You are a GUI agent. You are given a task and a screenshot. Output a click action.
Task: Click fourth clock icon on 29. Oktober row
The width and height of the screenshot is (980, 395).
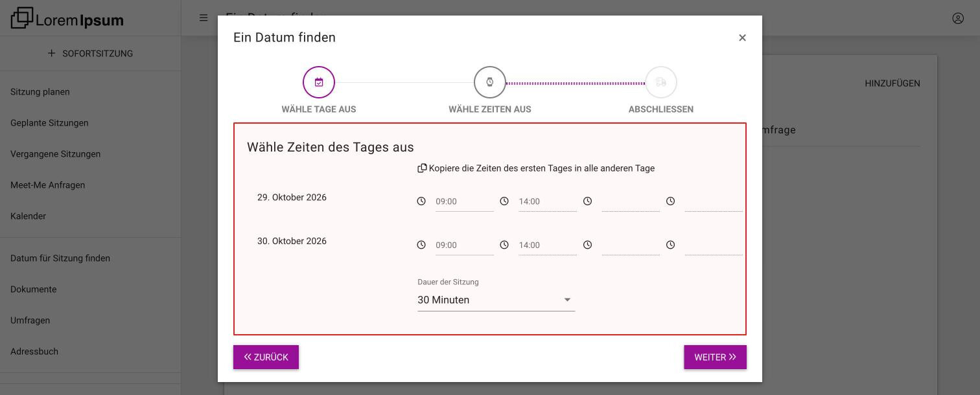click(670, 201)
